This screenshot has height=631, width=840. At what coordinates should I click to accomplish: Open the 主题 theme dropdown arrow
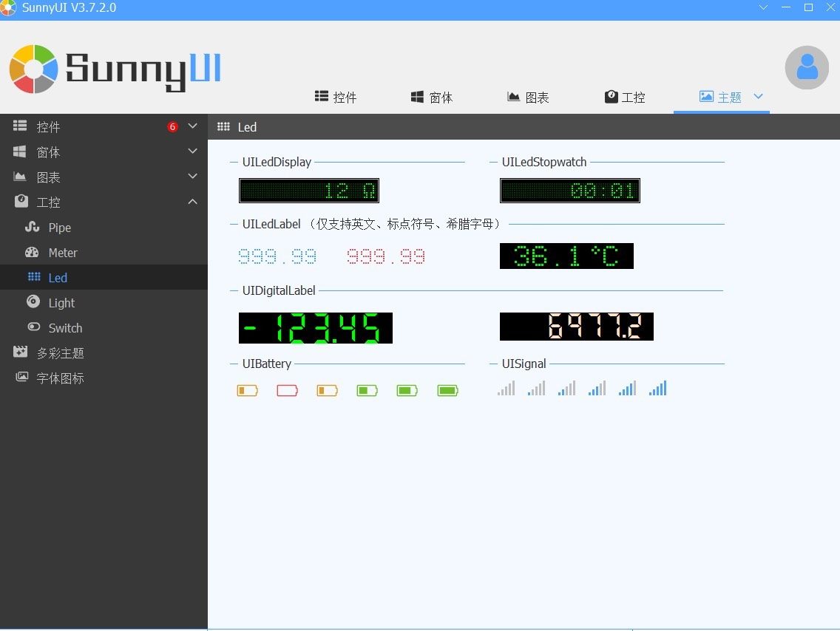[758, 97]
